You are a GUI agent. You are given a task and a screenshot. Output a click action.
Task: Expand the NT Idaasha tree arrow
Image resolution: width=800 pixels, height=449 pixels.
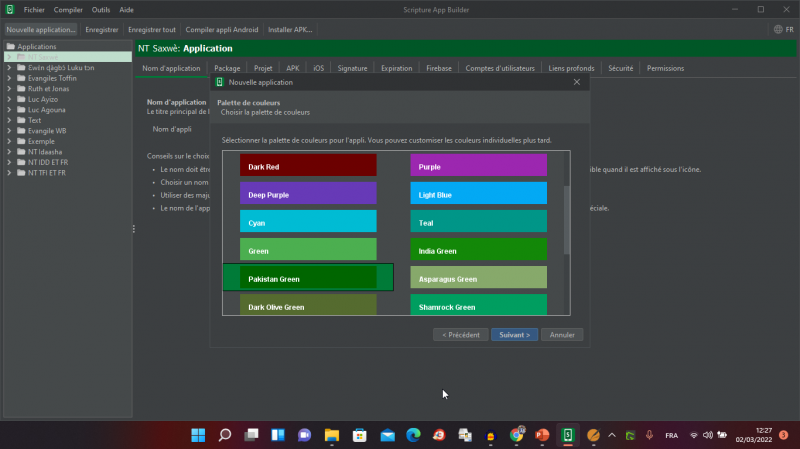(9, 152)
